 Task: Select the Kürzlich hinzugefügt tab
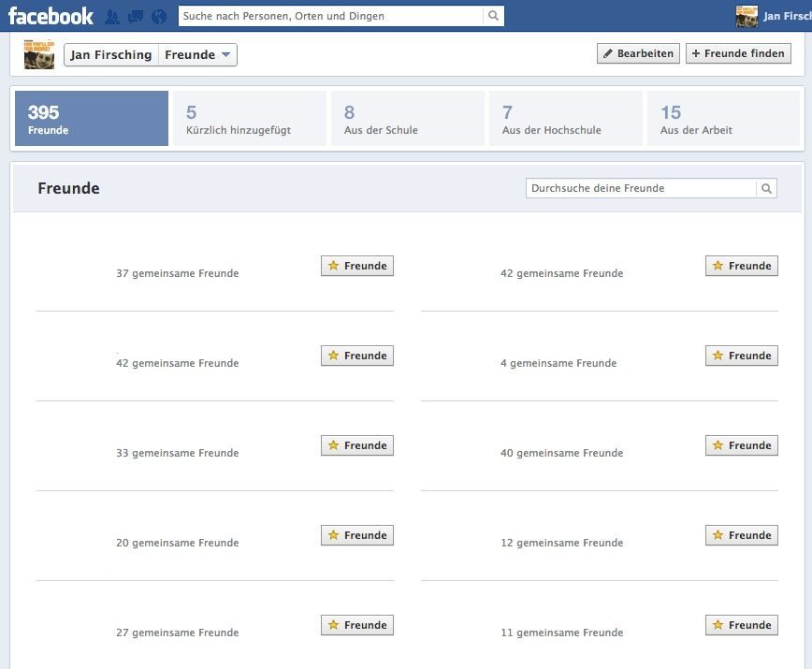pyautogui.click(x=250, y=119)
